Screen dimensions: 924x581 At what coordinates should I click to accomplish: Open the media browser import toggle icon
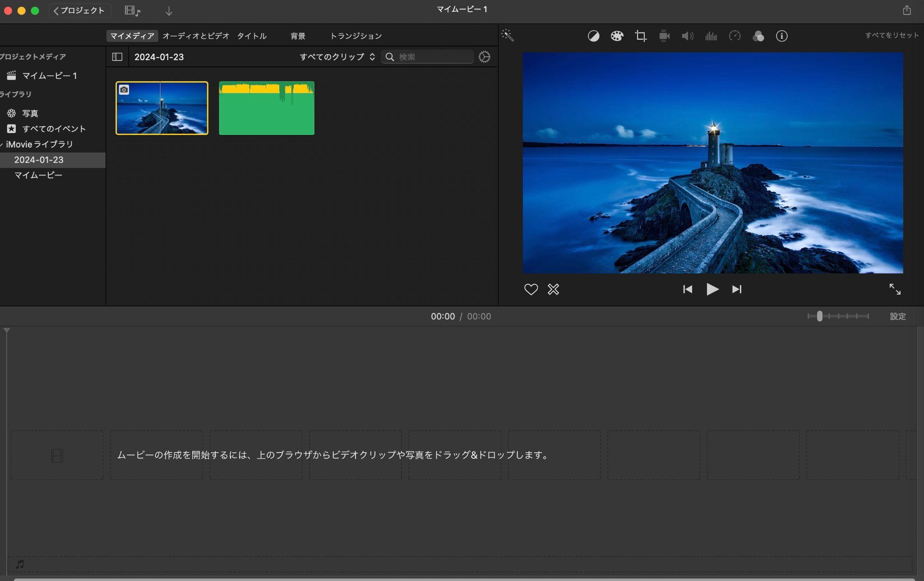click(132, 11)
